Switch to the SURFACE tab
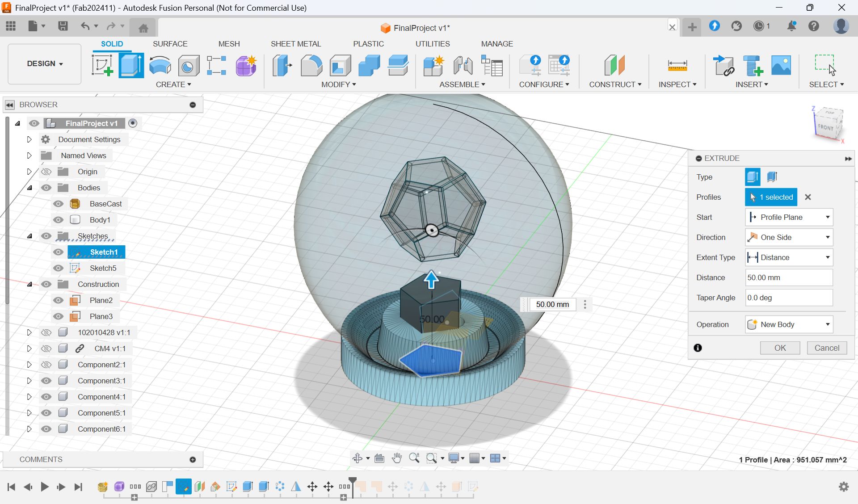The height and width of the screenshot is (504, 858). pos(170,44)
